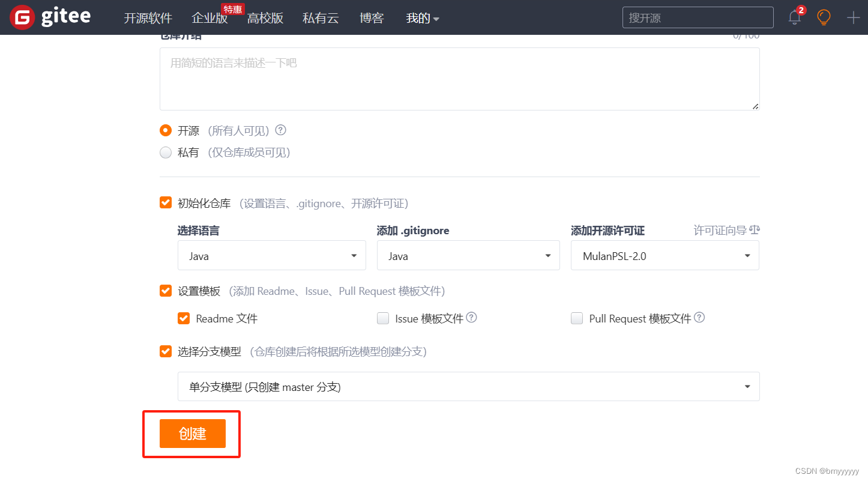Screen dimensions: 868x481
Task: Click the Gitee logo
Action: tap(50, 17)
